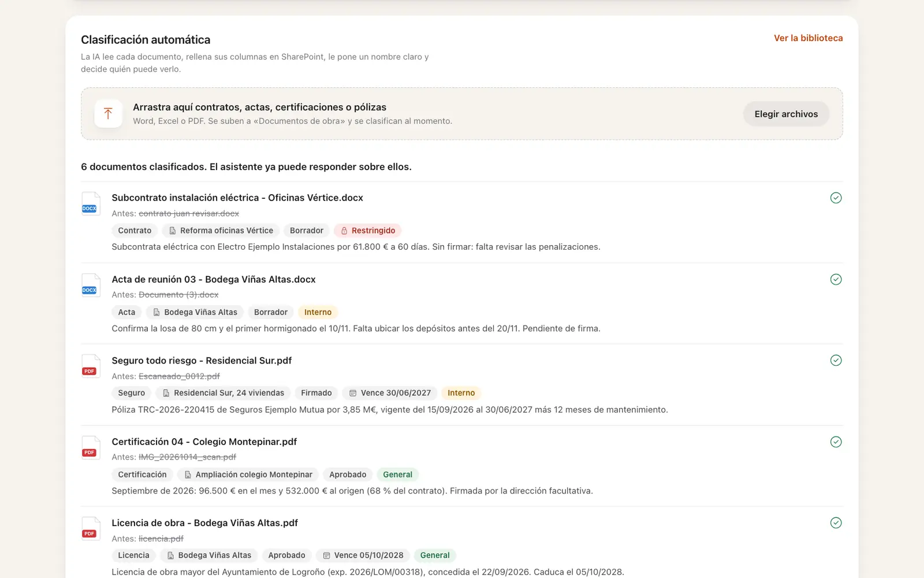Click green check icon for Subcontrato instalación eléctrica

click(836, 198)
